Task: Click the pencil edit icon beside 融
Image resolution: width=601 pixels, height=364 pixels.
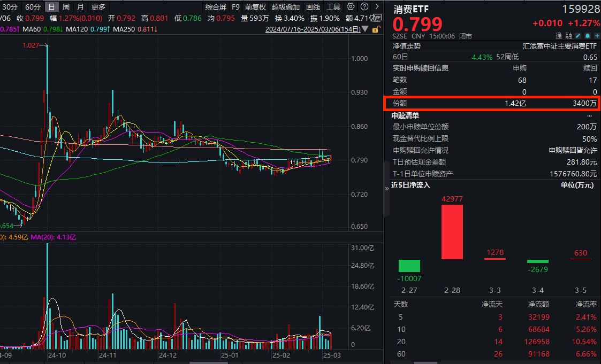Action: [578, 36]
